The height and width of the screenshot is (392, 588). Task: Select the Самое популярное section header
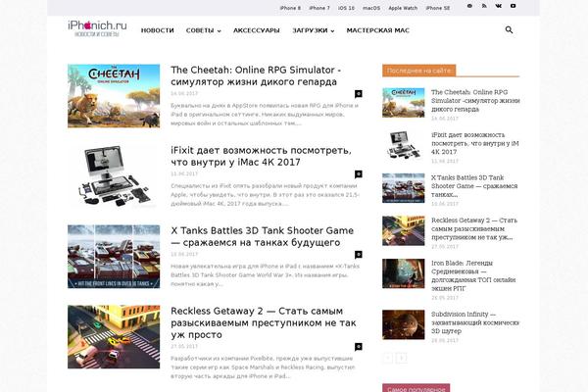click(416, 388)
